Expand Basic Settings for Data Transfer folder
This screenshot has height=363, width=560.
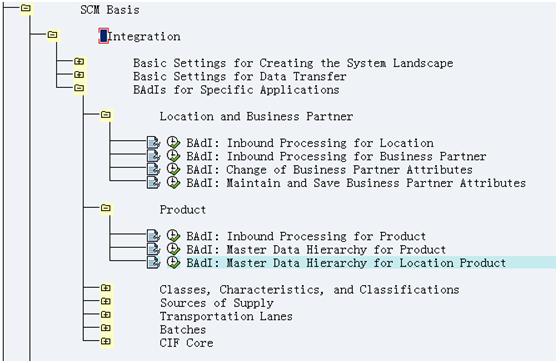pyautogui.click(x=79, y=75)
